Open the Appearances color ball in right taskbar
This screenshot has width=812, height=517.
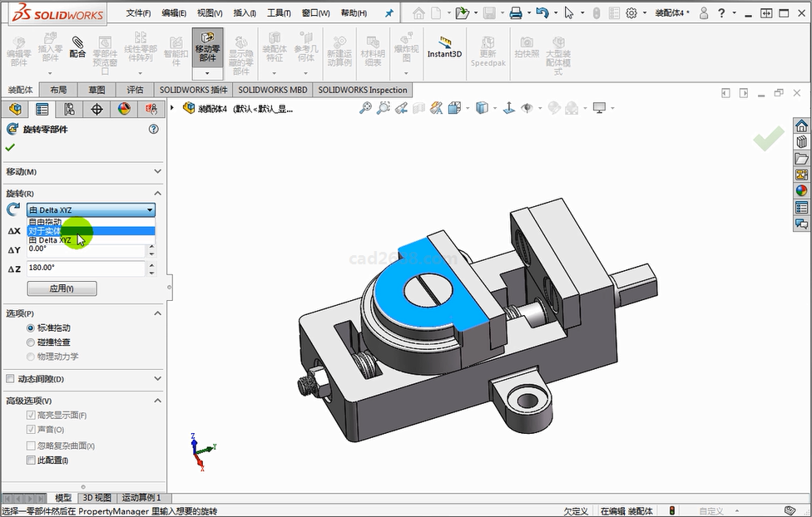[801, 190]
